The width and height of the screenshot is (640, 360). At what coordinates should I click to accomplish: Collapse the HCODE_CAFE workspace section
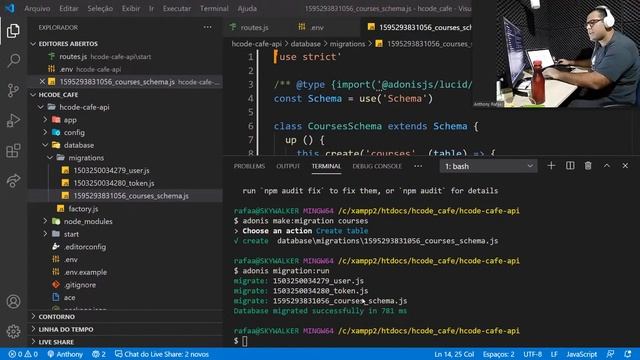(125, 95)
